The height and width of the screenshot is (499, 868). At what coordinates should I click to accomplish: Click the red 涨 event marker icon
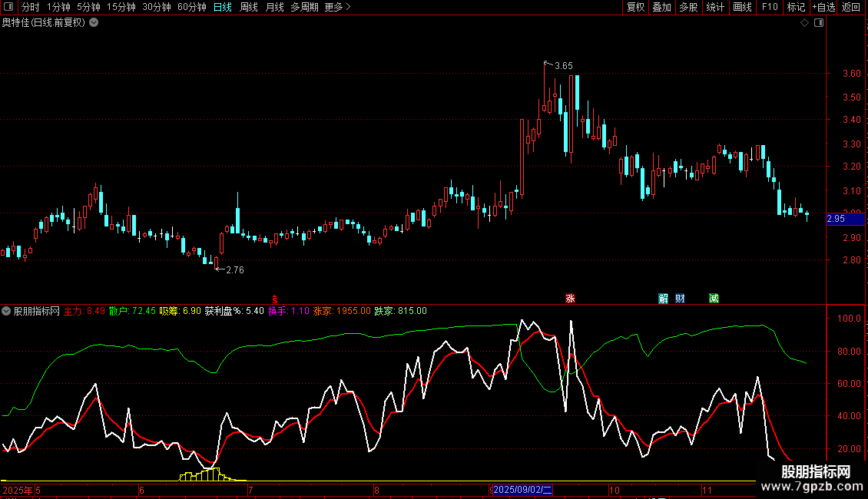pyautogui.click(x=570, y=299)
